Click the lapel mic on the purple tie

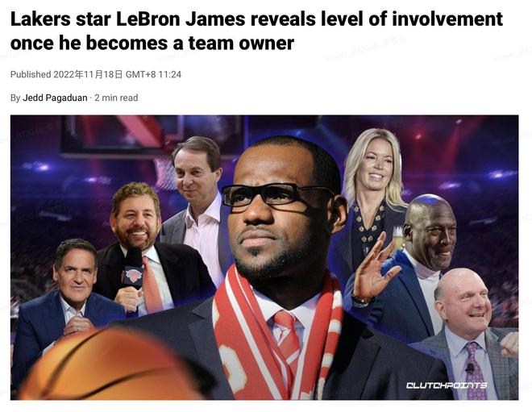[x=470, y=368]
